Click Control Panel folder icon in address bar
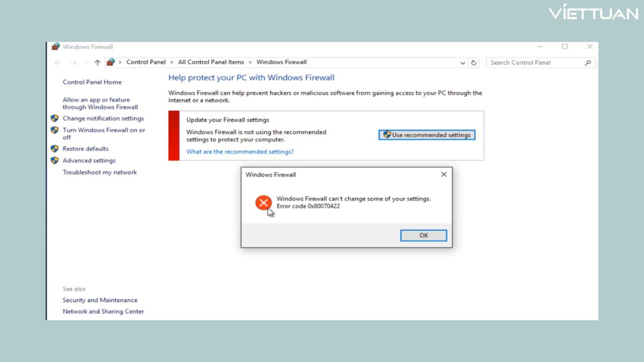 (111, 62)
